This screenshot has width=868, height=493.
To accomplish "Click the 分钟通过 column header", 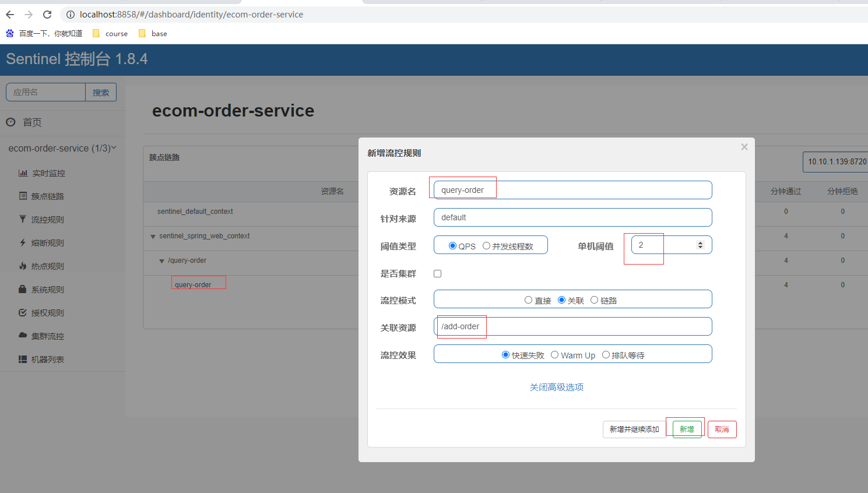I will (786, 191).
